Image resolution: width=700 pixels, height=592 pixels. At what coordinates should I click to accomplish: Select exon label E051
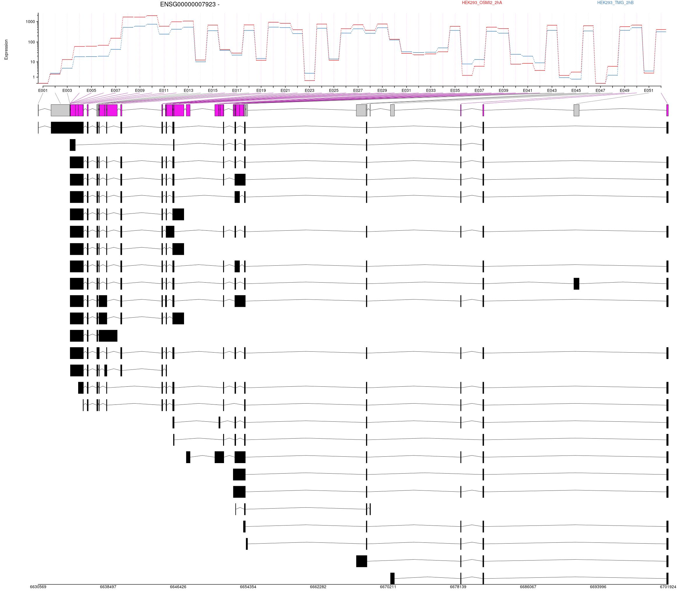coord(649,91)
